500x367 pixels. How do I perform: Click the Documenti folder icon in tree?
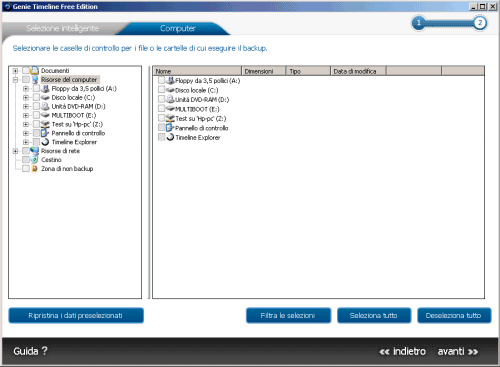tap(35, 71)
